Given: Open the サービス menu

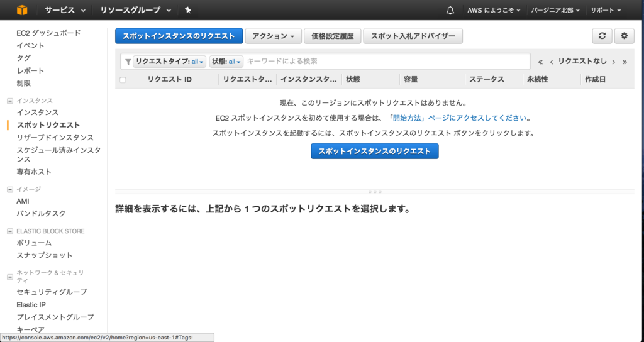Looking at the screenshot, I should tap(65, 10).
